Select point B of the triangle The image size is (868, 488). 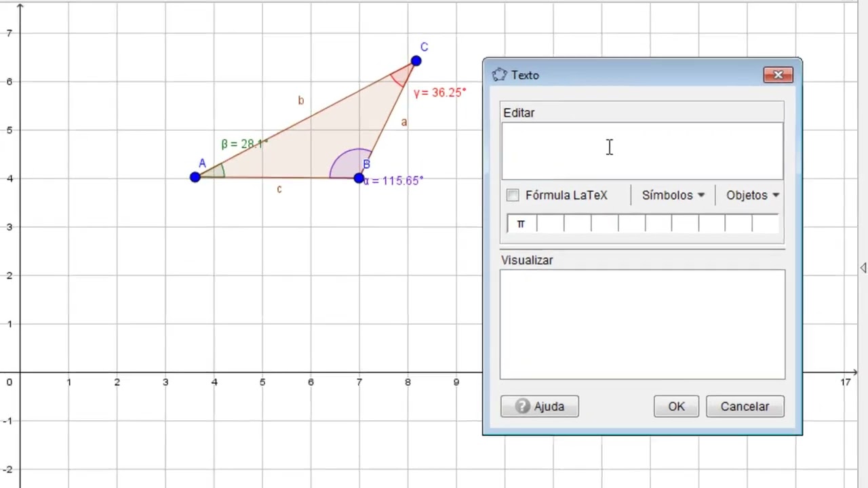click(359, 178)
